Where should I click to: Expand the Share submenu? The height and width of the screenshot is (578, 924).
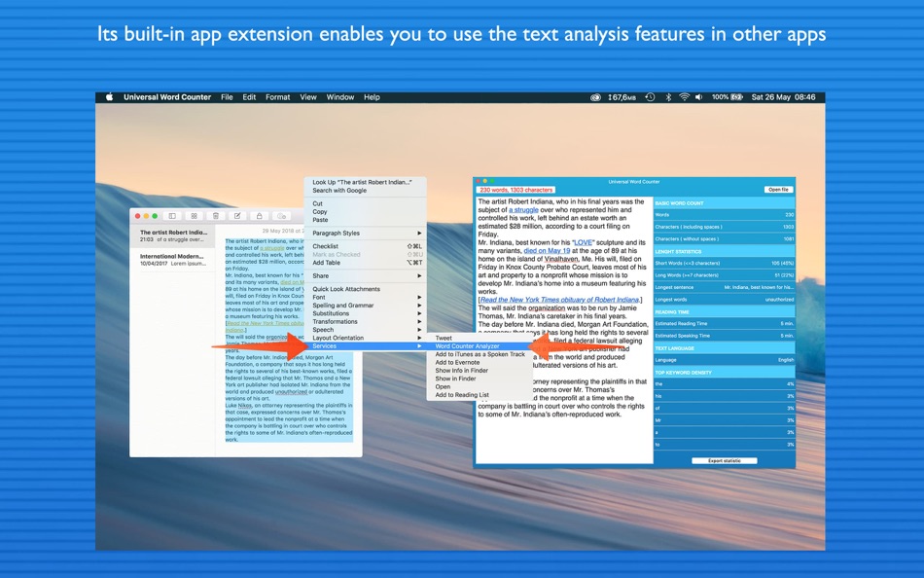point(366,275)
